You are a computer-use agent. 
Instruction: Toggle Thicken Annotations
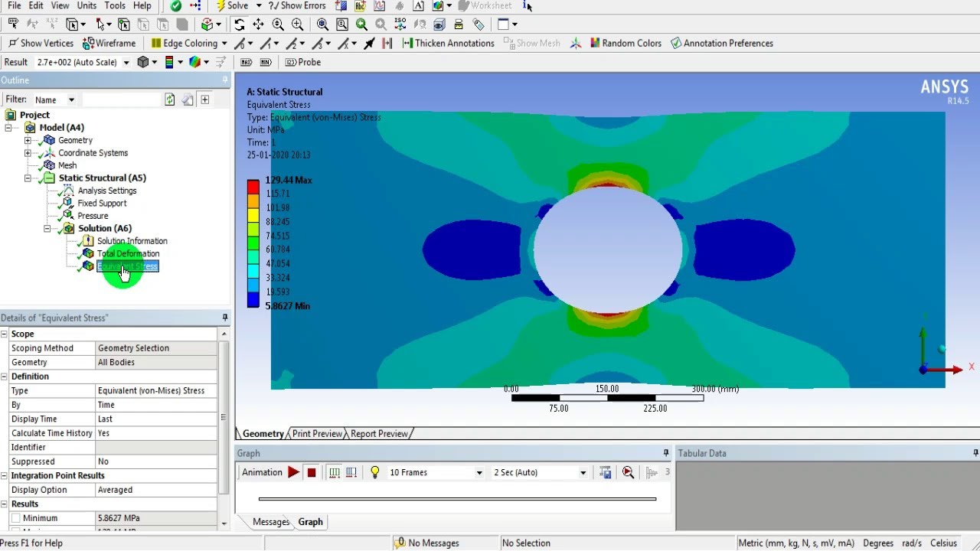(x=449, y=44)
